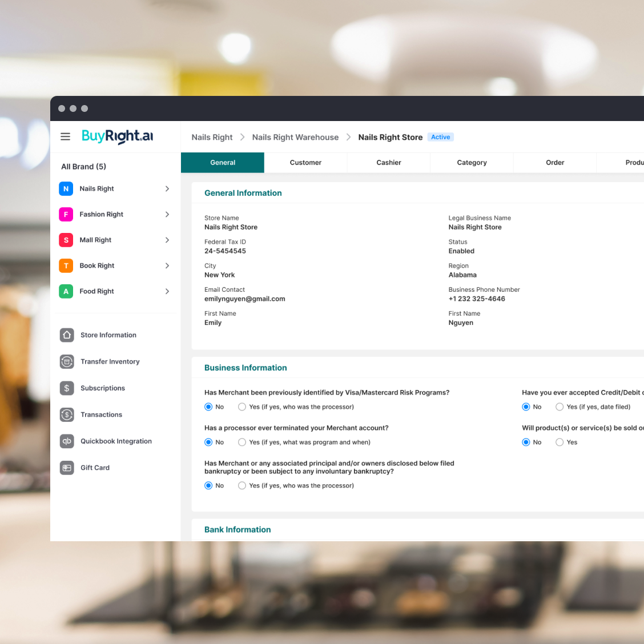Click the Transfer Inventory icon
The image size is (644, 644).
[67, 361]
